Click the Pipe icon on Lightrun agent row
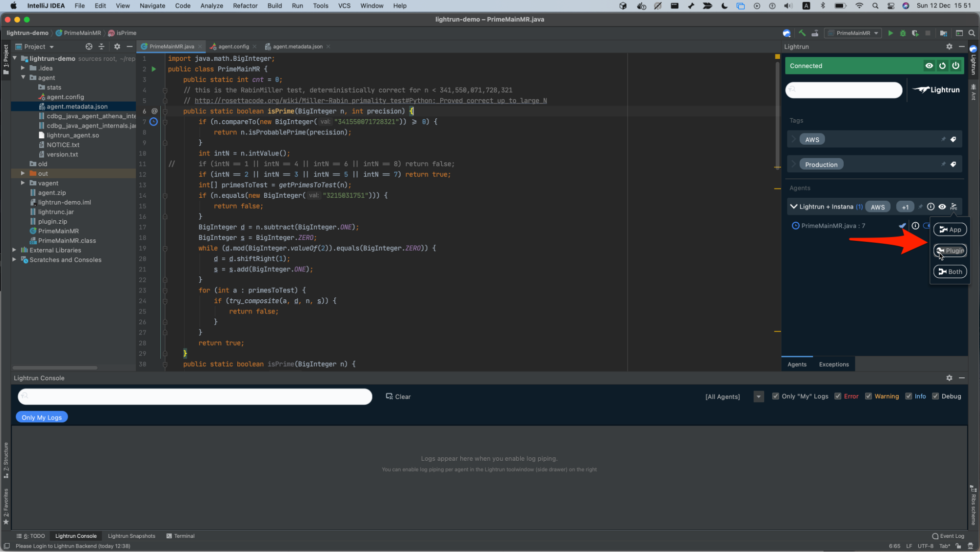The width and height of the screenshot is (980, 552). pyautogui.click(x=954, y=207)
